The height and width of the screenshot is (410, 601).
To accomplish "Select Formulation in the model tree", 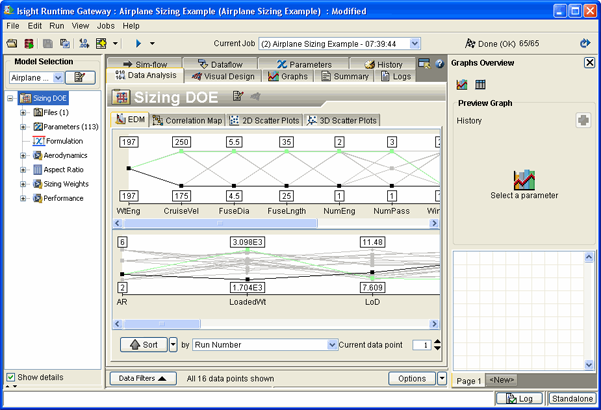I will tap(58, 141).
